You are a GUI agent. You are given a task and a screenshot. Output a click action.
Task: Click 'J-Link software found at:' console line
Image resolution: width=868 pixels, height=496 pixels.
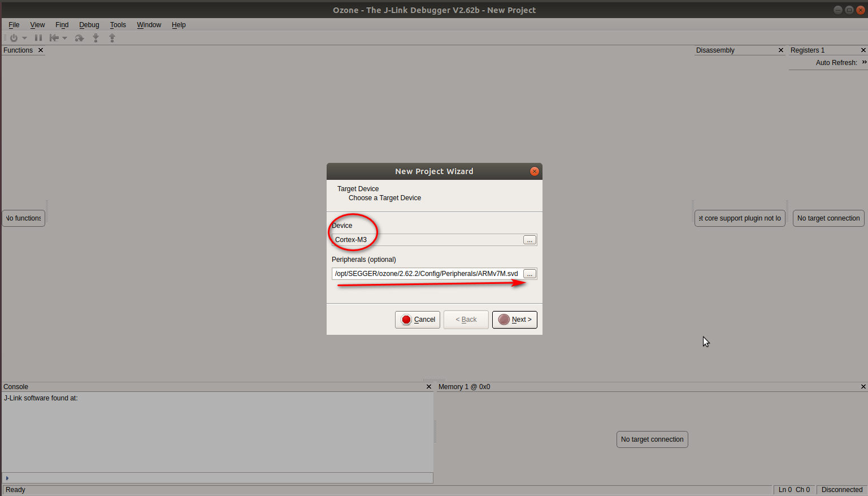click(x=41, y=398)
